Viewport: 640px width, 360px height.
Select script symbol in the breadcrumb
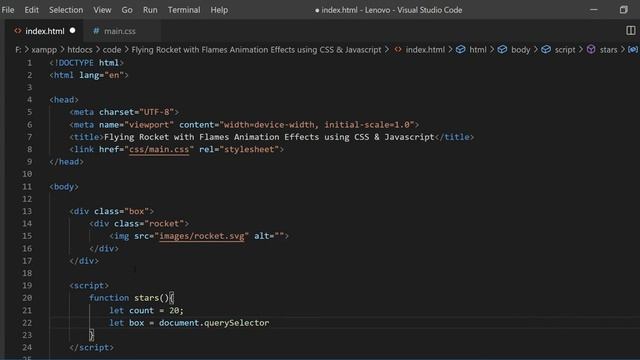[564, 50]
